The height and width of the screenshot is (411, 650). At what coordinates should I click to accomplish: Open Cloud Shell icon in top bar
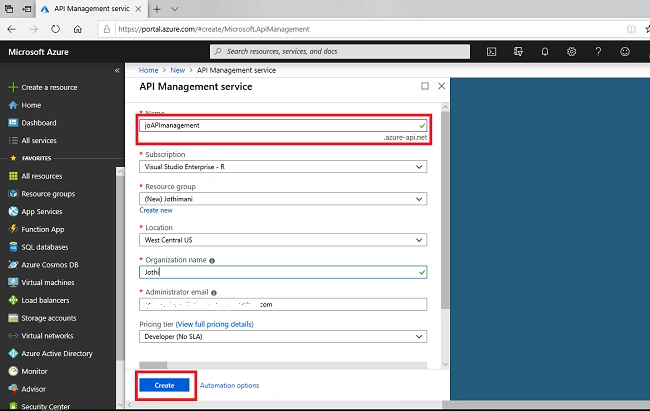491,51
